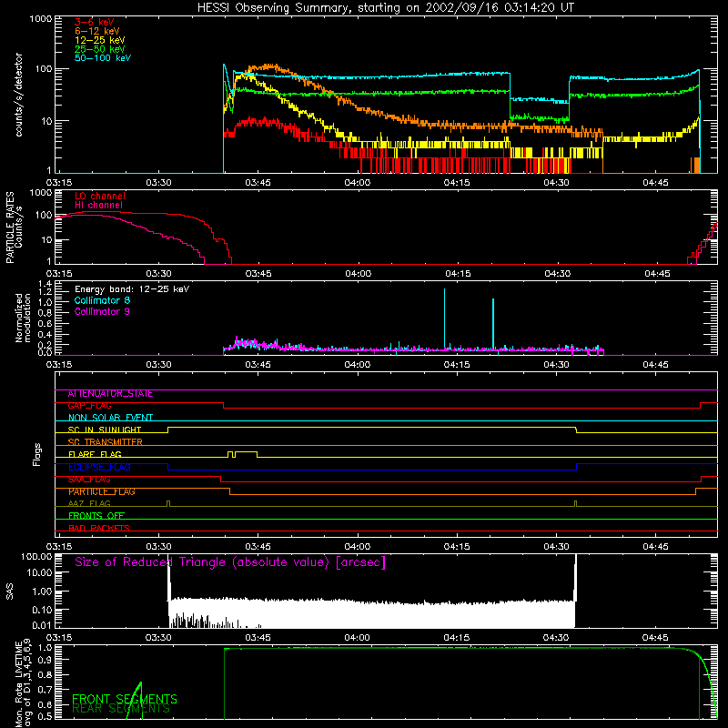The image size is (728, 728).
Task: Click the FRONT SEGMENTS legend label
Action: tap(125, 699)
